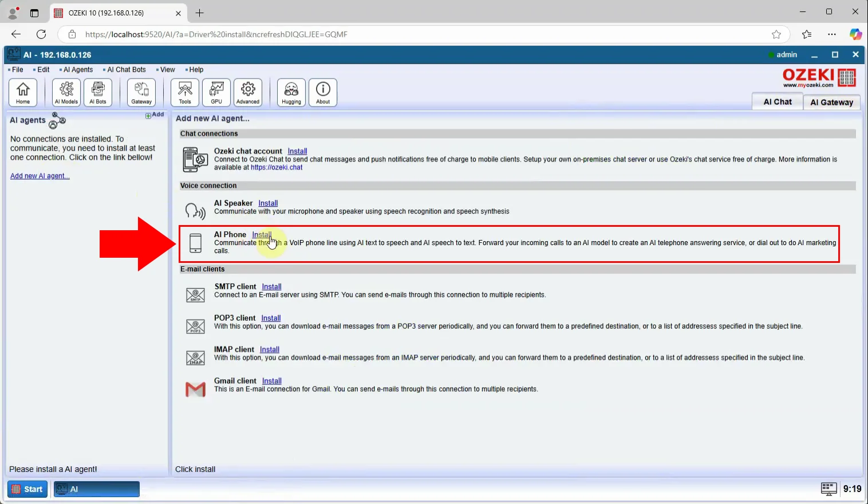Viewport: 868px width, 504px height.
Task: Click the 'E-mail clients' section heading
Action: (203, 269)
